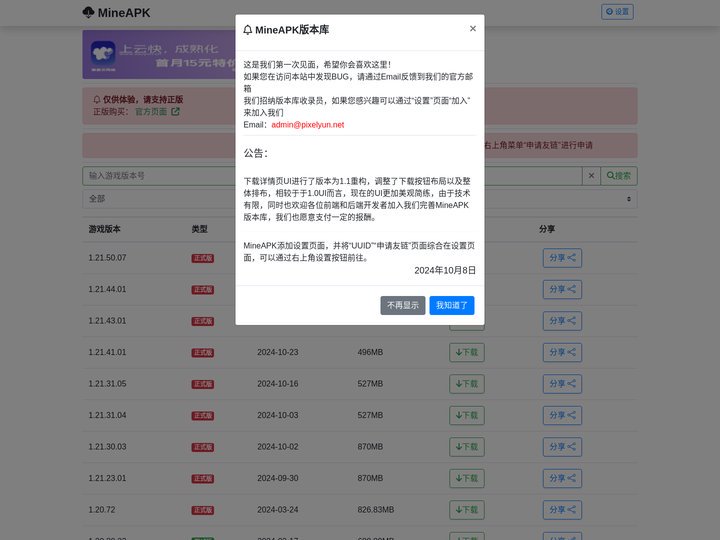Select version text 1.20.72
Image resolution: width=720 pixels, height=540 pixels.
pos(101,510)
